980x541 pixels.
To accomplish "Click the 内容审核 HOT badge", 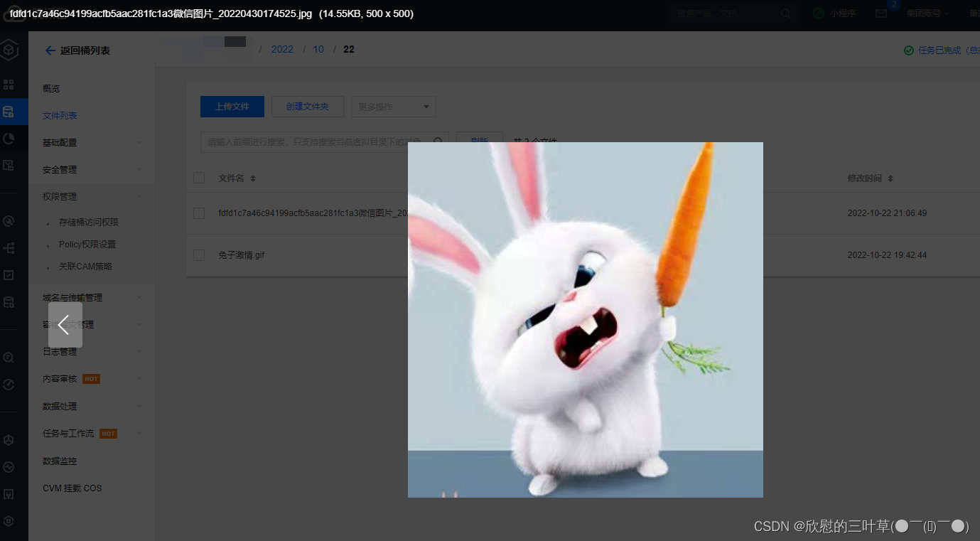I will click(x=91, y=379).
